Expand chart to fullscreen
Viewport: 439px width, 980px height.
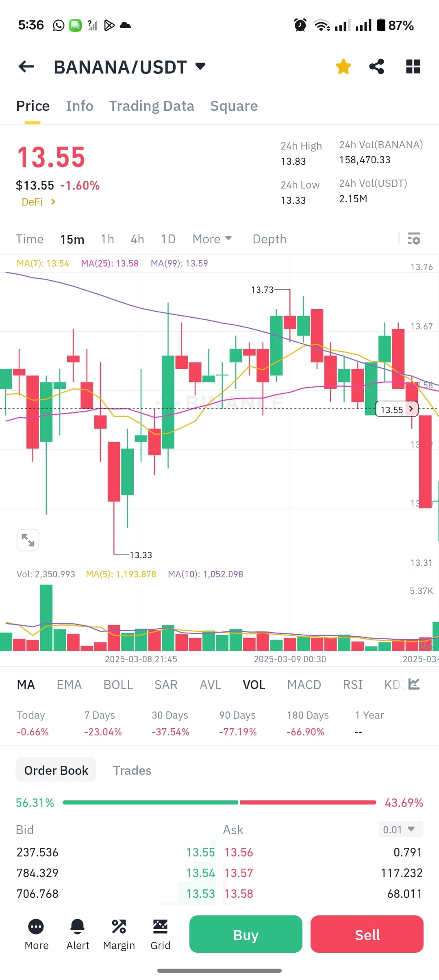point(28,540)
